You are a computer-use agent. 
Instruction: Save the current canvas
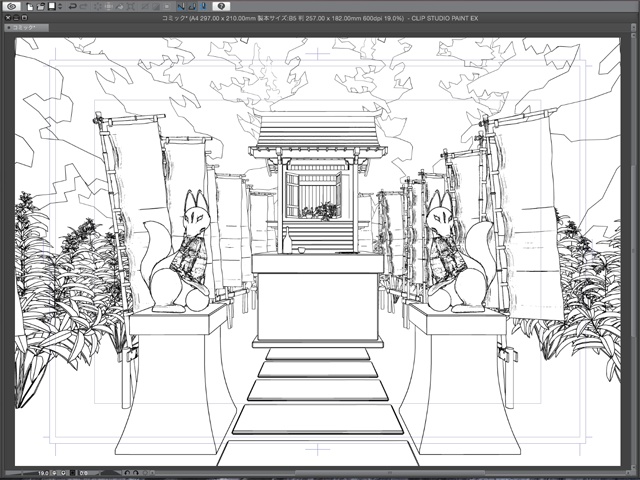click(x=52, y=6)
